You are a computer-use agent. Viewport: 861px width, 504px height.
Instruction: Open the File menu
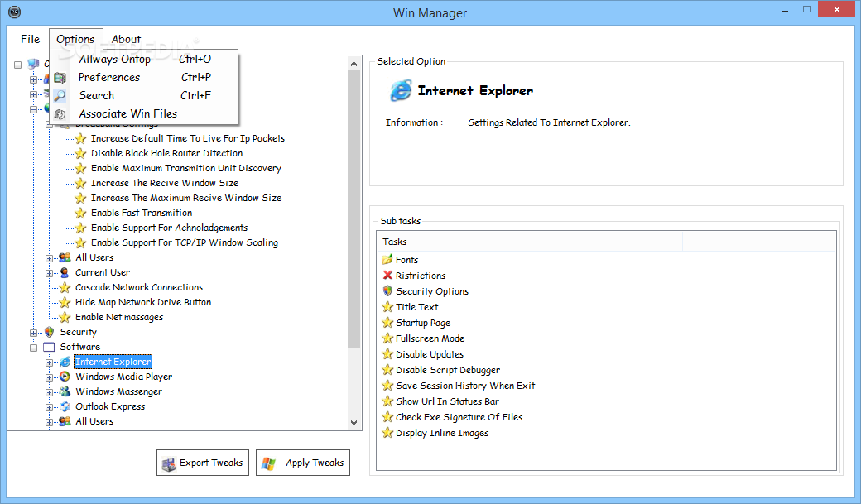pyautogui.click(x=30, y=39)
